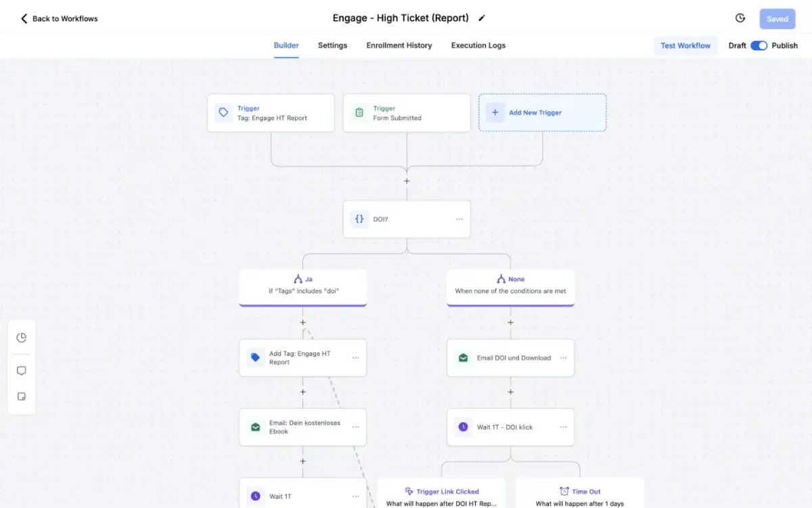Click the Form Submitted trigger clipboard icon
Viewport: 812px width, 508px height.
[359, 113]
